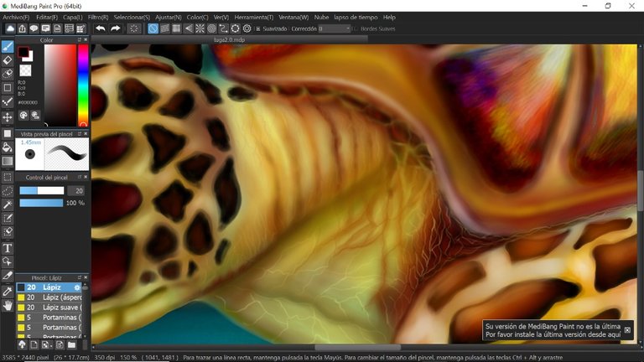Click the Redo arrow
The width and height of the screenshot is (644, 362).
coord(116,28)
